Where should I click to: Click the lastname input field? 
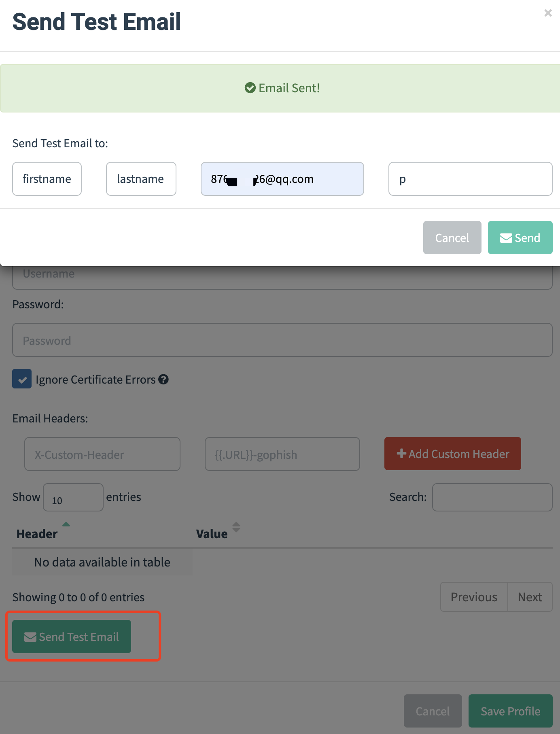pyautogui.click(x=141, y=179)
